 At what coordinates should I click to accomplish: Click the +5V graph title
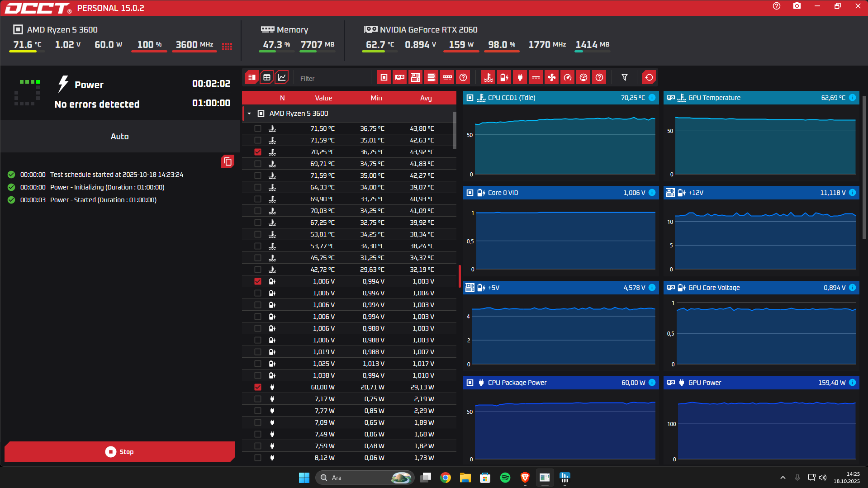click(x=493, y=288)
